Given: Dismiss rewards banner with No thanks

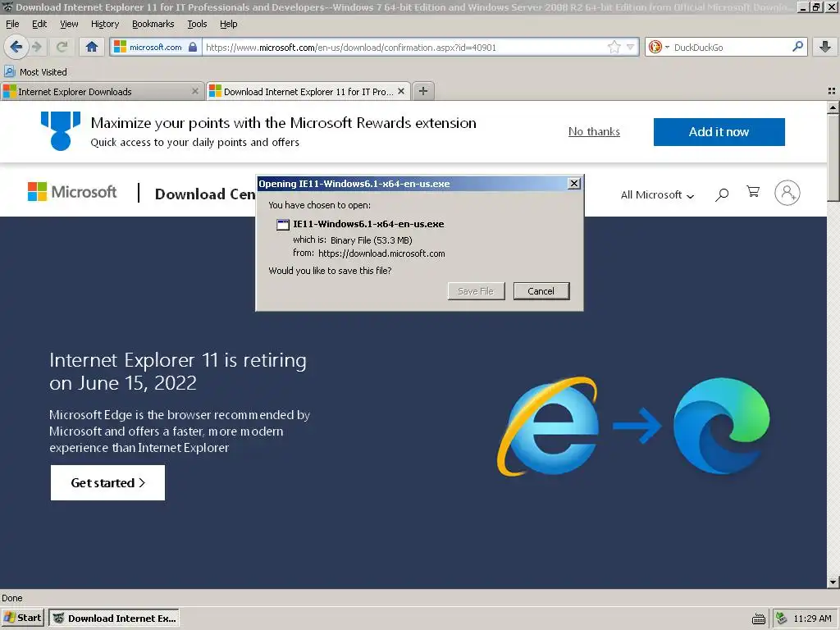Looking at the screenshot, I should pyautogui.click(x=594, y=132).
